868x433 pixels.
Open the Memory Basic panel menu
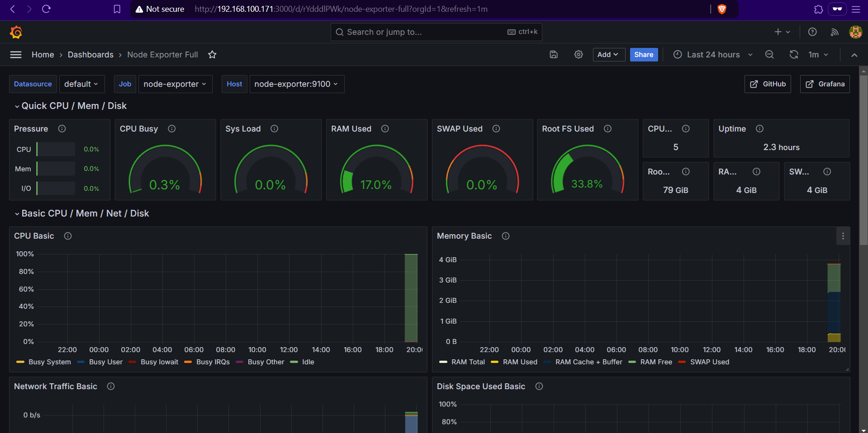click(843, 236)
